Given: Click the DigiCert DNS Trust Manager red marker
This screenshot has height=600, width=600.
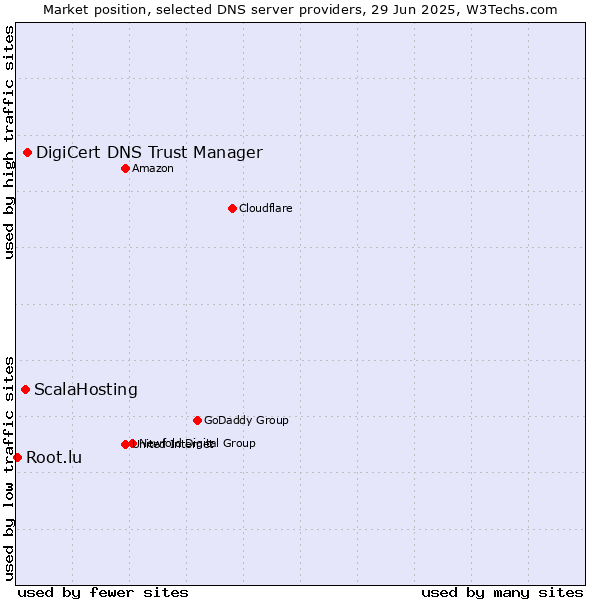Looking at the screenshot, I should [x=28, y=153].
